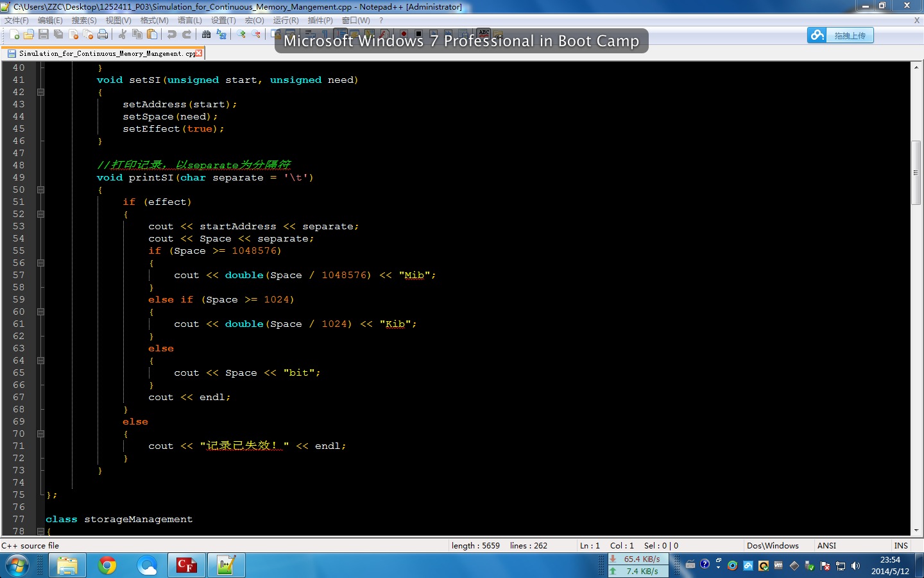Viewport: 924px width, 578px height.
Task: Click the length : 5659 status text
Action: pos(475,545)
